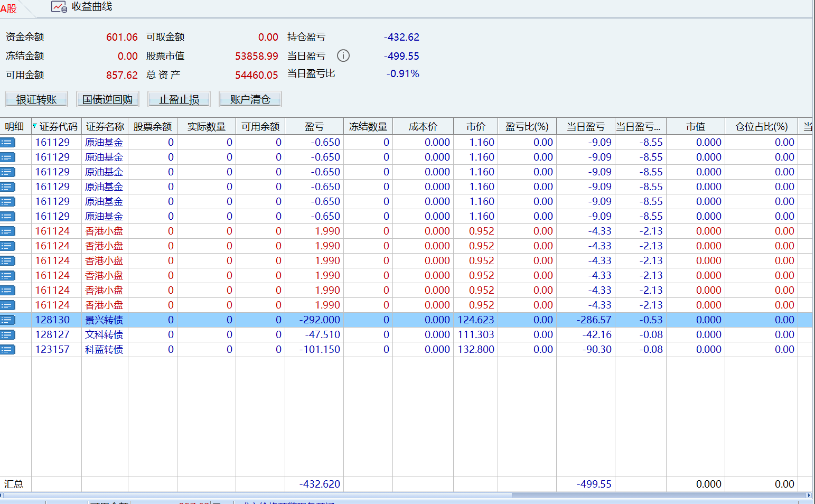Sort by 盈亏 column header
The width and height of the screenshot is (815, 504).
point(314,127)
